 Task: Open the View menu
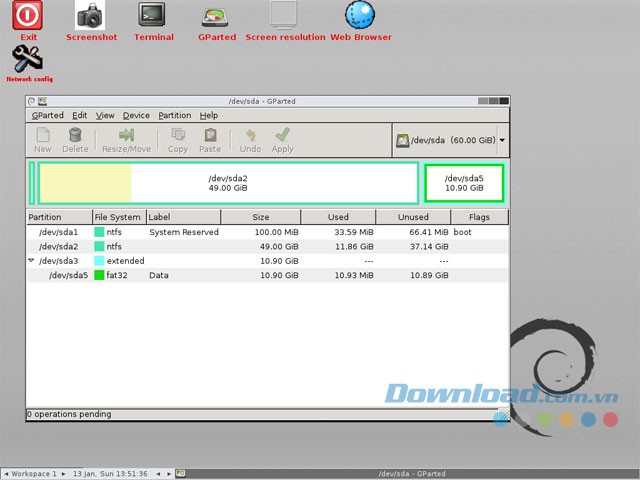(x=105, y=116)
